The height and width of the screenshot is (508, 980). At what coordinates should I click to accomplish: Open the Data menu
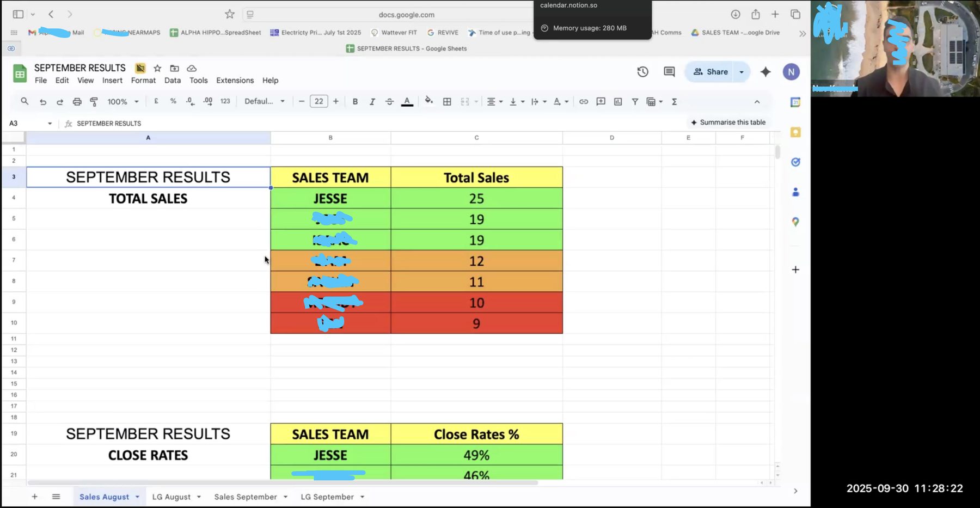coord(173,80)
